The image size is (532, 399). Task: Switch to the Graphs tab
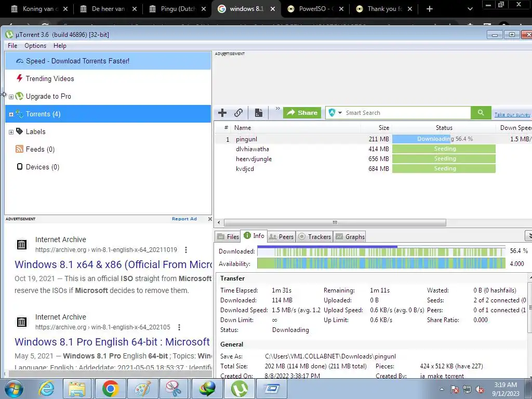coord(350,236)
